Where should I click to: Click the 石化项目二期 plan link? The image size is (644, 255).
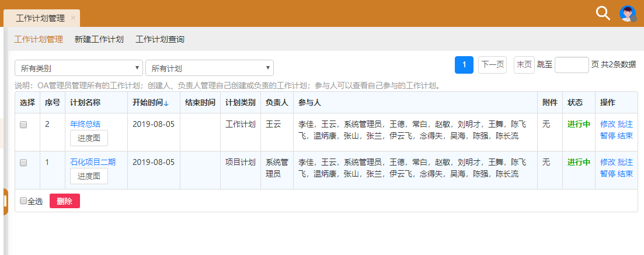point(93,162)
